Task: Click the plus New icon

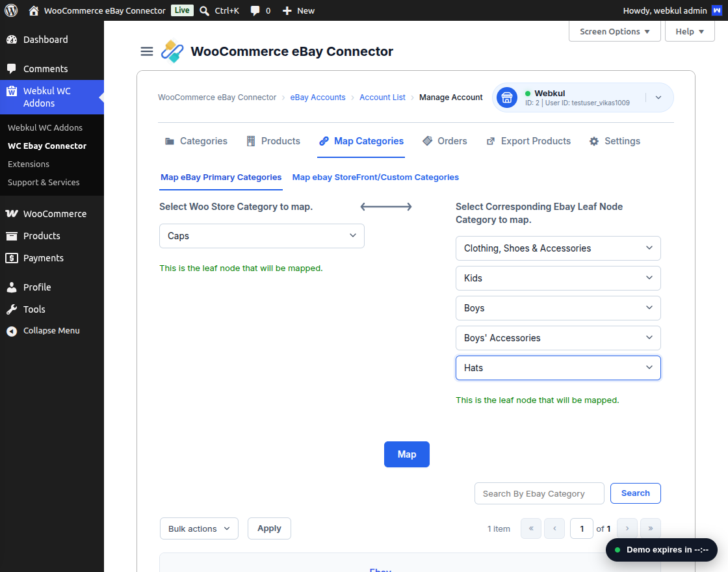Action: click(287, 10)
